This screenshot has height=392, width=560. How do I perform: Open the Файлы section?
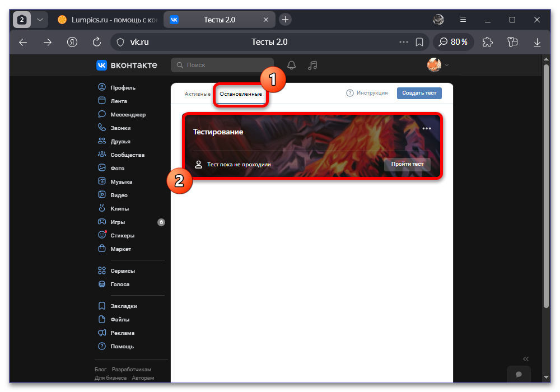pos(114,320)
